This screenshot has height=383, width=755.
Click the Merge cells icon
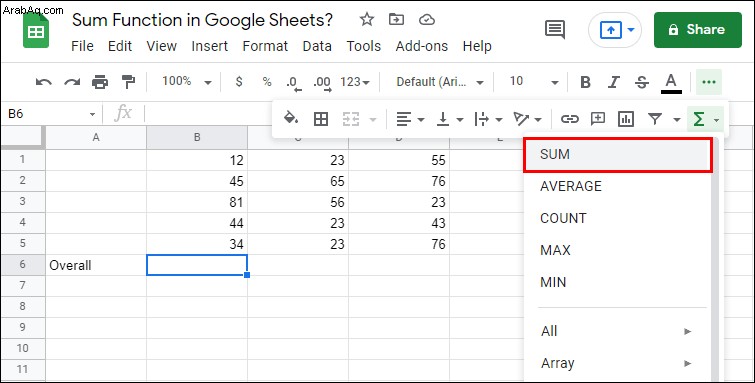click(351, 119)
